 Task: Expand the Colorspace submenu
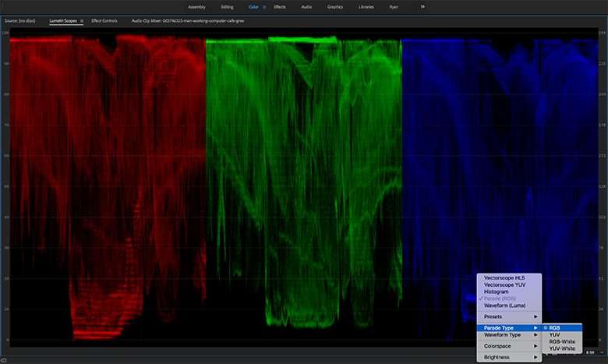(x=509, y=346)
